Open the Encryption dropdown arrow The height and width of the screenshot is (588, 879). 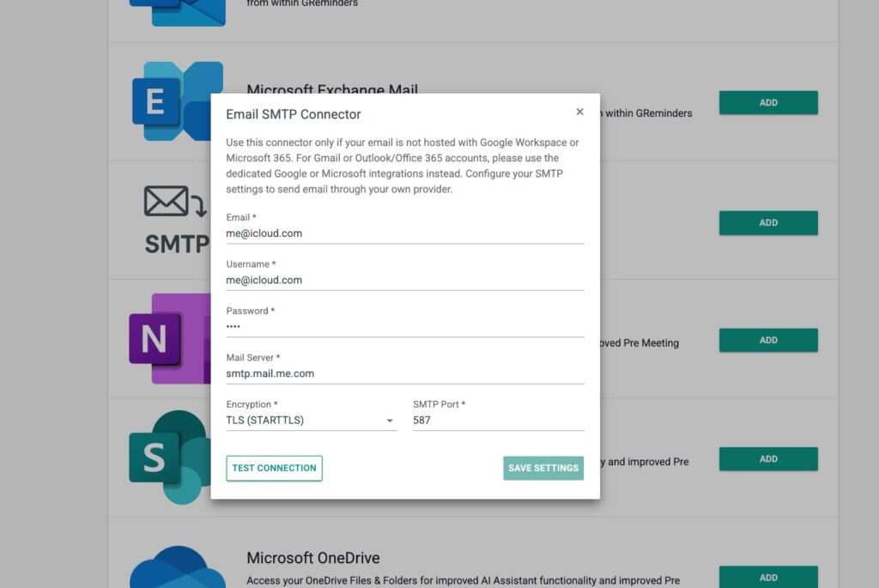(x=390, y=421)
